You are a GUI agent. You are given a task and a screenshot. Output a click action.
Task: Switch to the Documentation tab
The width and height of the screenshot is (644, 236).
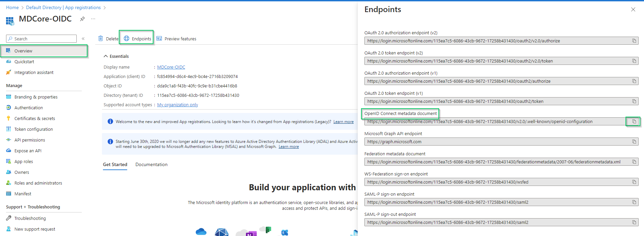coord(151,164)
